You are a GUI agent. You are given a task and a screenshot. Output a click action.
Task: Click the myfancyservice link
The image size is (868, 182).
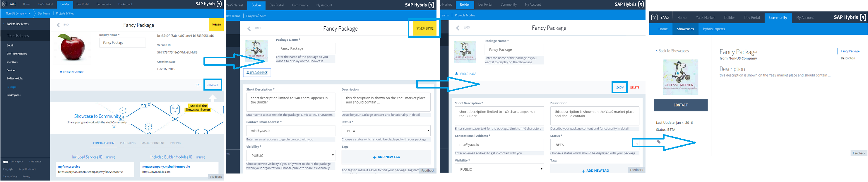tap(69, 166)
